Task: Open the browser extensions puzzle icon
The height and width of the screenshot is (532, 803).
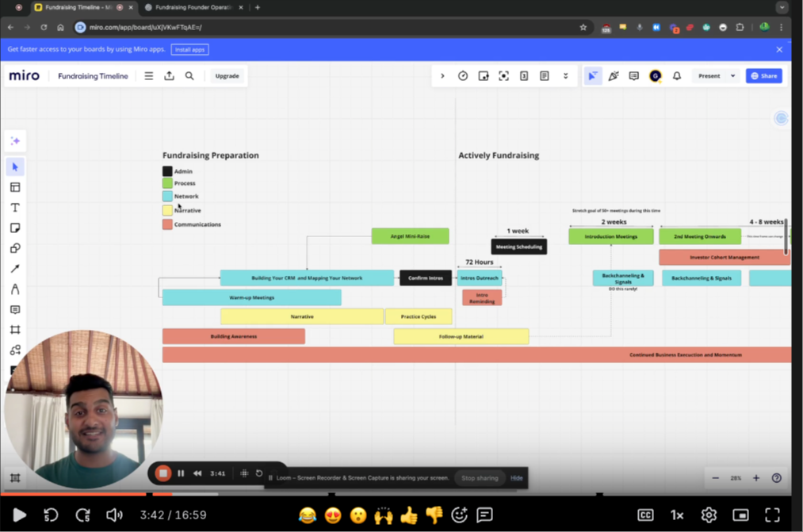Action: 740,27
